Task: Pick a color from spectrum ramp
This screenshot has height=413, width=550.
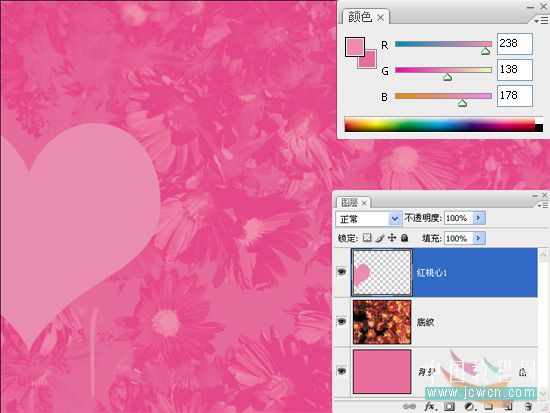Action: 440,125
